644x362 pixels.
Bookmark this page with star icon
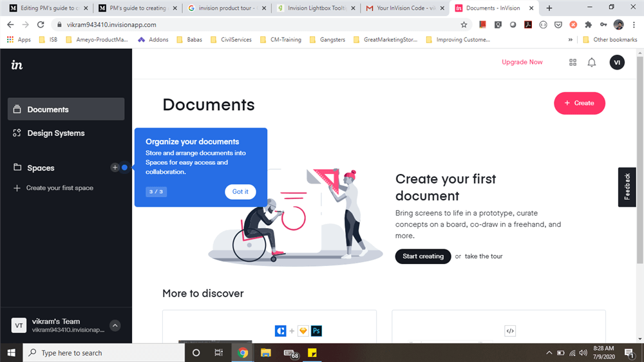(464, 24)
